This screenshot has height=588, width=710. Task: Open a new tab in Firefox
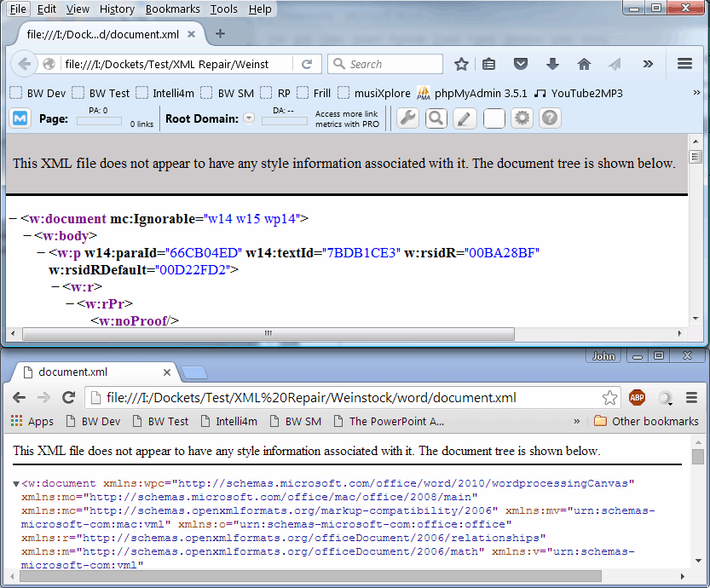pos(220,33)
